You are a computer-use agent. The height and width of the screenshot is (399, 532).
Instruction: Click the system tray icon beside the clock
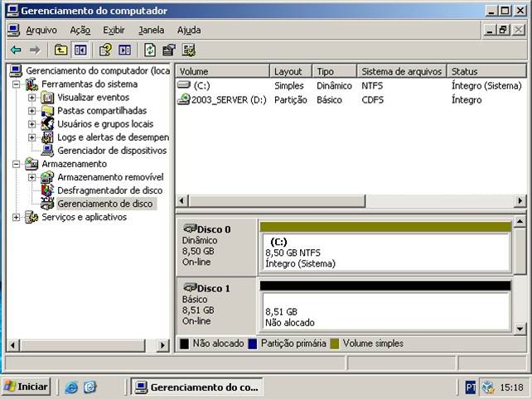coord(488,387)
